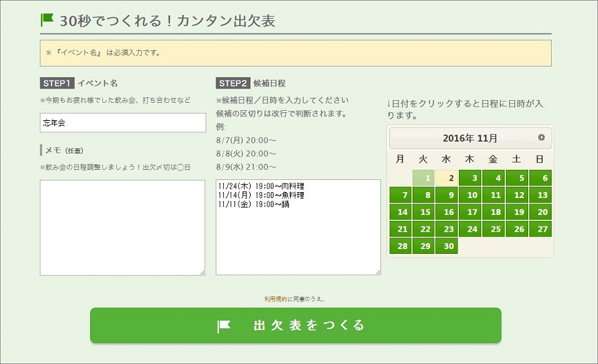The image size is (598, 364).
Task: Pick date 12 on the calendar
Action: (517, 195)
